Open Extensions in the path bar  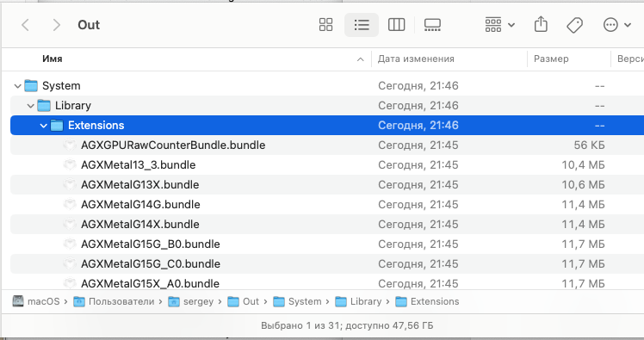point(435,301)
